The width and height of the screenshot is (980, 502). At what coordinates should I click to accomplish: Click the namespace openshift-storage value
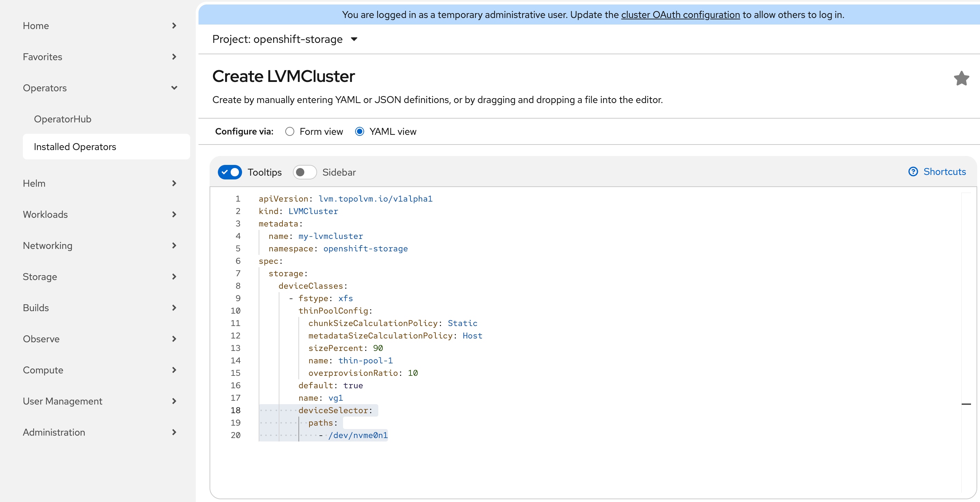coord(365,249)
